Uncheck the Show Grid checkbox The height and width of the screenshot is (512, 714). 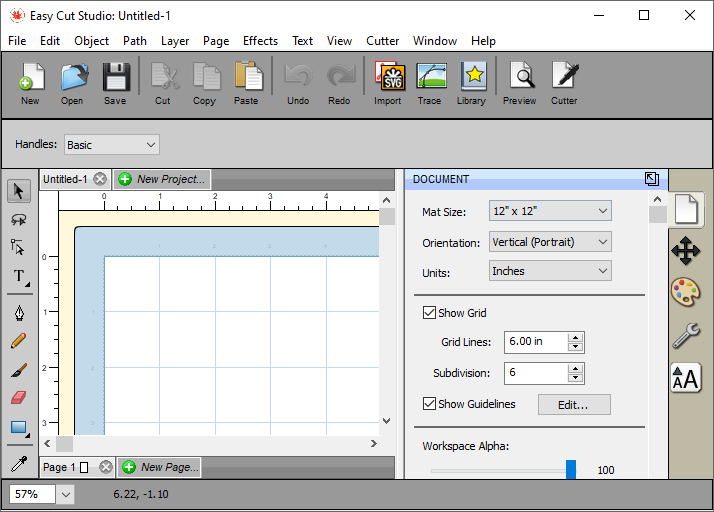(430, 313)
